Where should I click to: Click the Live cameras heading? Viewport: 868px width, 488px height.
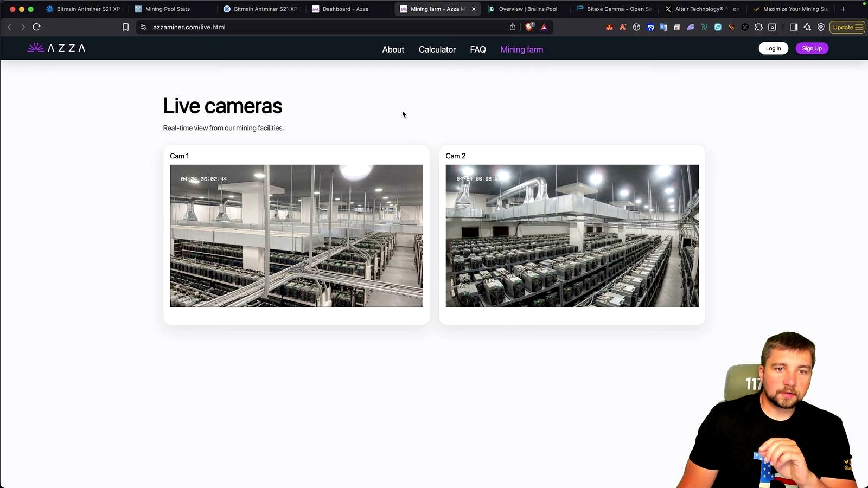click(222, 106)
